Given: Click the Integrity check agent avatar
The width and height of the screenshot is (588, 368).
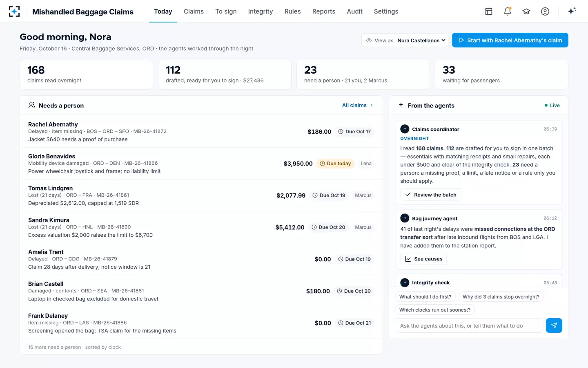Looking at the screenshot, I should pos(405,283).
